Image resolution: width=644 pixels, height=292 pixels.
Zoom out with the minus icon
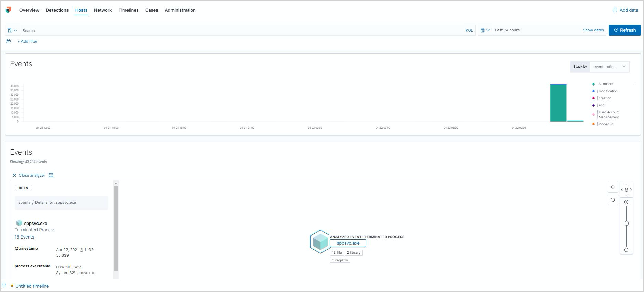(x=626, y=250)
